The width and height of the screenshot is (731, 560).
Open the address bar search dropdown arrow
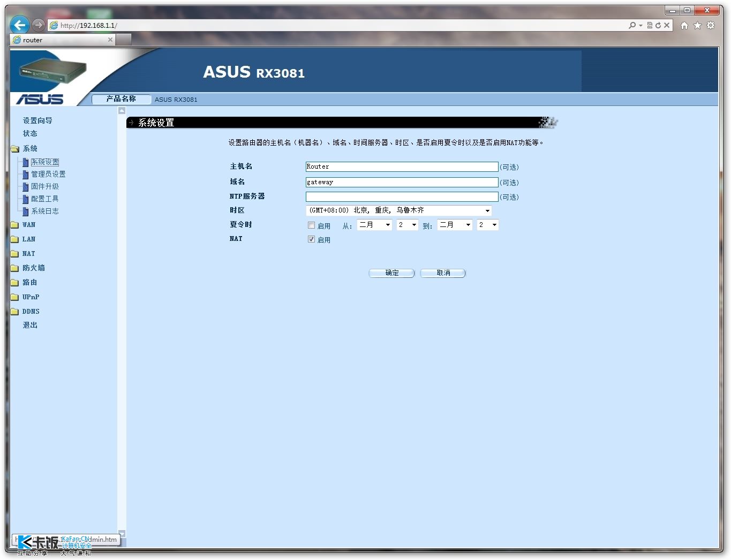[x=640, y=25]
